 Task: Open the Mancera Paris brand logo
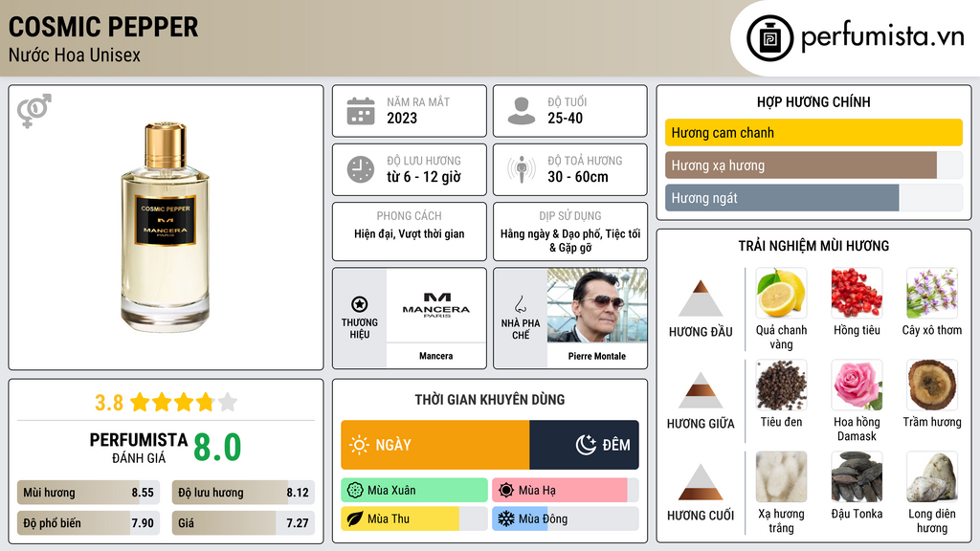coord(435,306)
